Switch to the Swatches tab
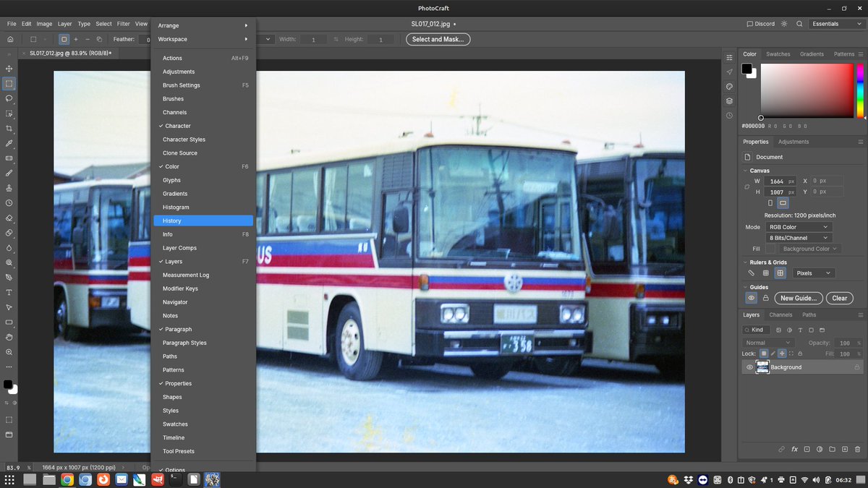 point(778,54)
